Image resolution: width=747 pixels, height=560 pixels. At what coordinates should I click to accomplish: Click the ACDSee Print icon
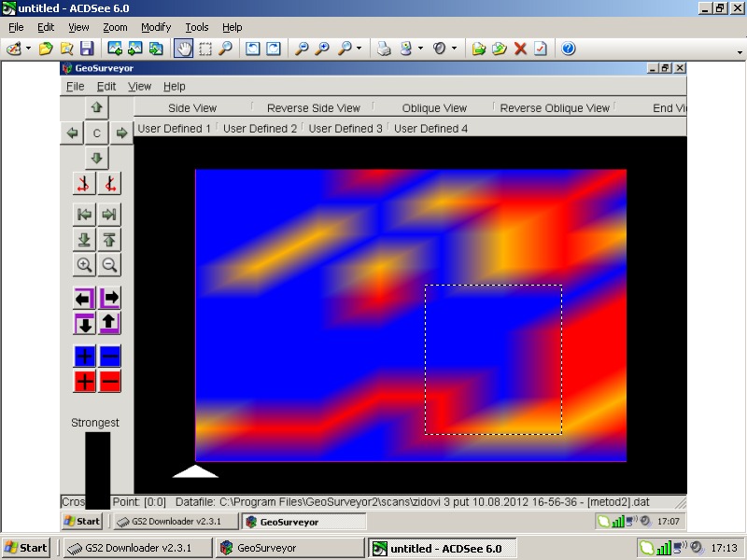coord(384,49)
